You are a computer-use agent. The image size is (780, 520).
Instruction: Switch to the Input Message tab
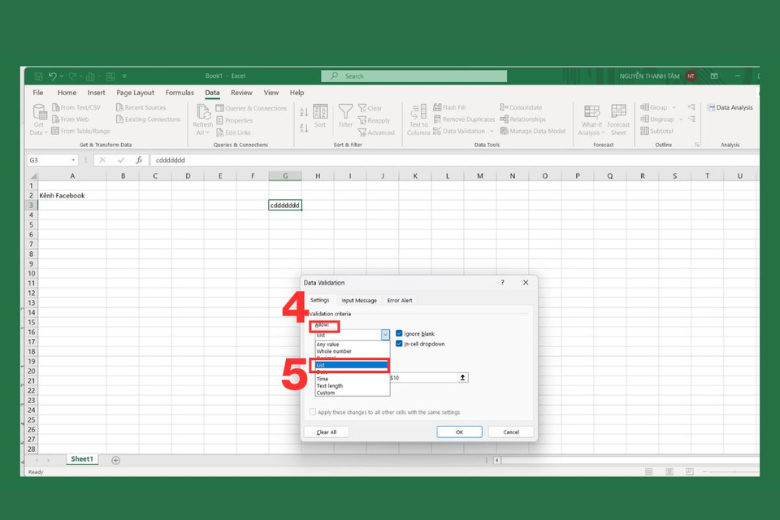pos(359,300)
